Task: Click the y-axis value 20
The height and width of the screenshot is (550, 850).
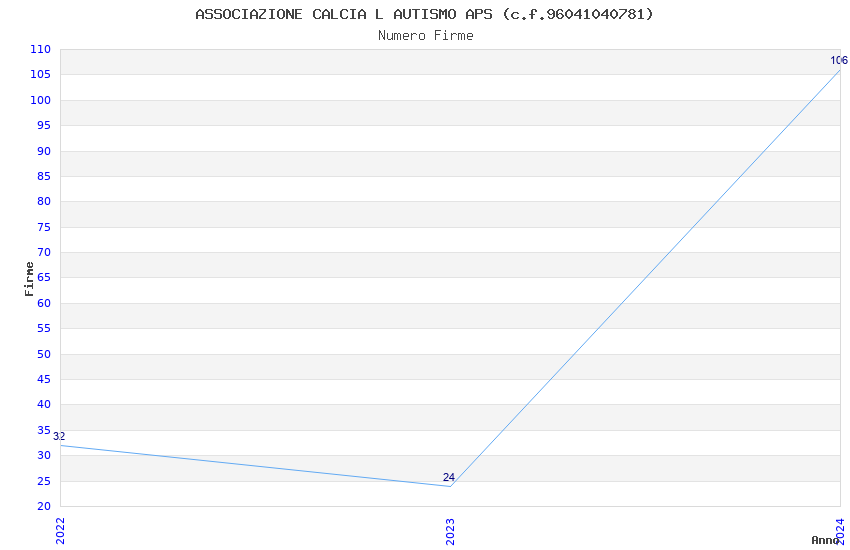Action: 44,507
